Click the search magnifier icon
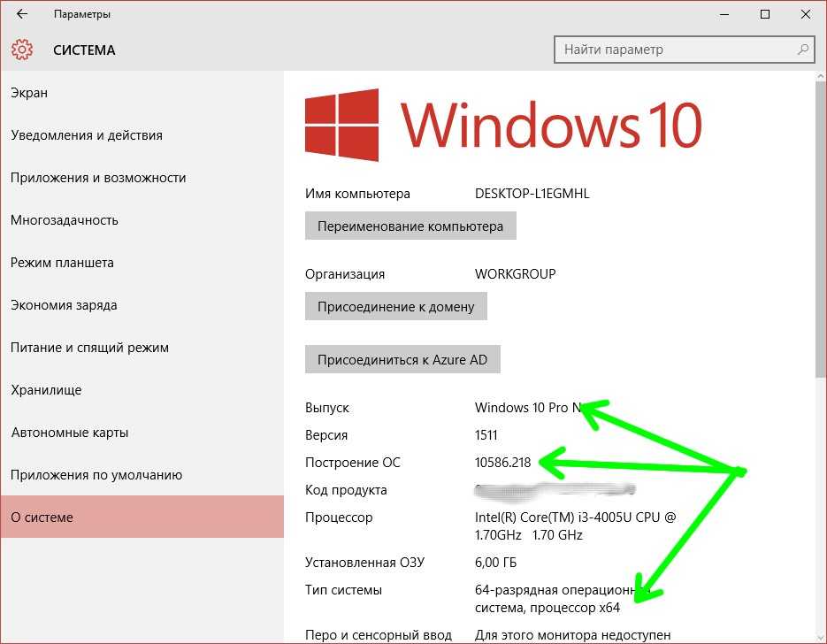 point(803,50)
